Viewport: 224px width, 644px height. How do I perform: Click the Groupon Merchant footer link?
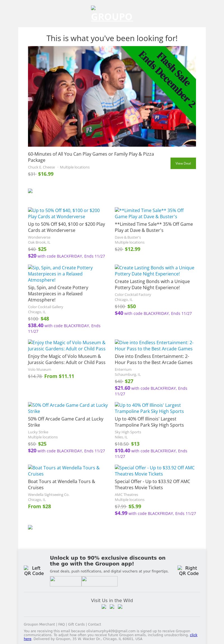click(39, 624)
